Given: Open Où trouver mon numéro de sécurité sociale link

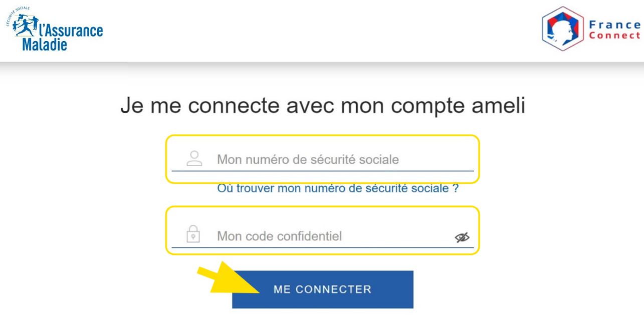Looking at the screenshot, I should click(338, 189).
